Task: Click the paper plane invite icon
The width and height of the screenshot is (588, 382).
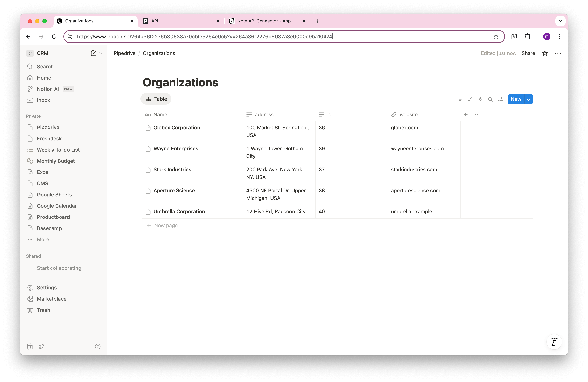Action: point(41,347)
